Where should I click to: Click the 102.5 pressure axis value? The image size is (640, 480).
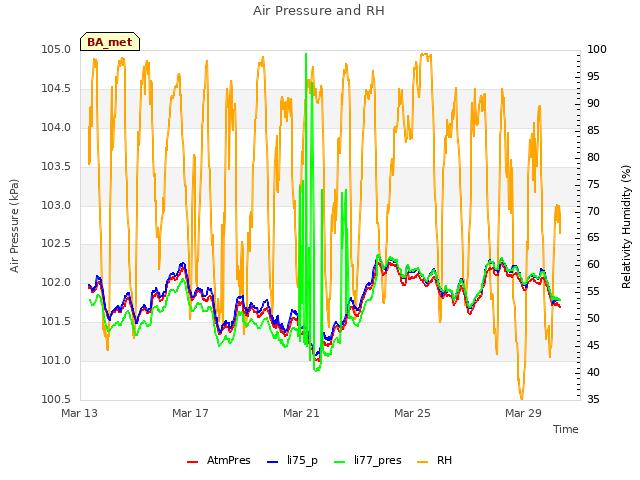click(x=56, y=244)
